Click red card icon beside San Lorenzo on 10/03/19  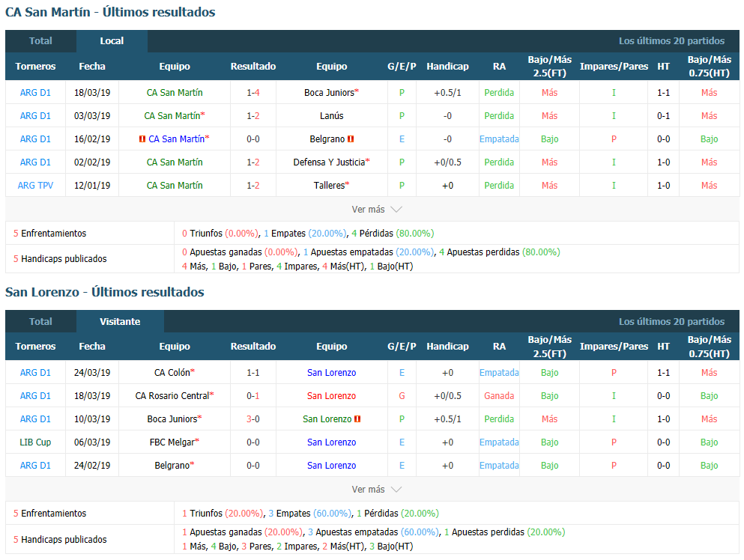357,419
